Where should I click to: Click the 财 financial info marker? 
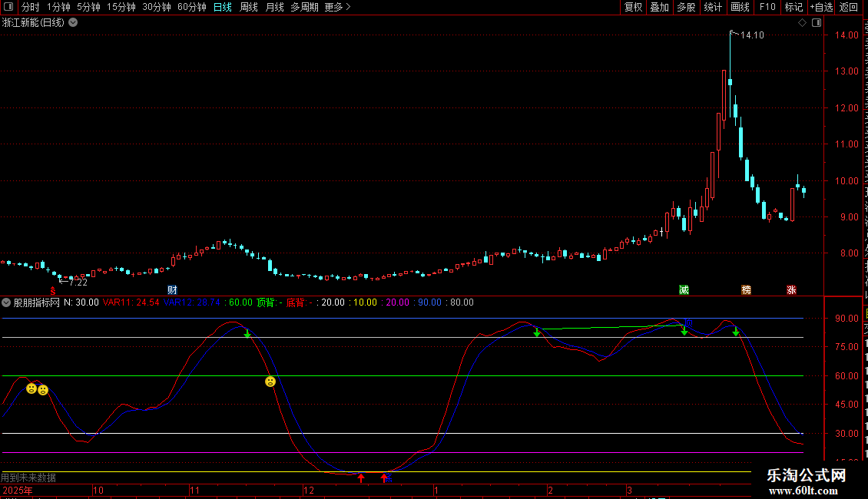tap(172, 290)
